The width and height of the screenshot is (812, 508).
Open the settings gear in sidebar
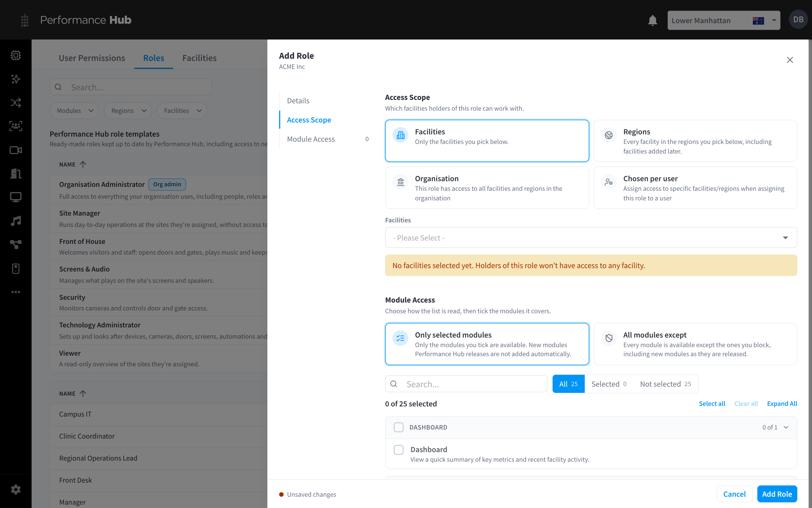click(16, 489)
